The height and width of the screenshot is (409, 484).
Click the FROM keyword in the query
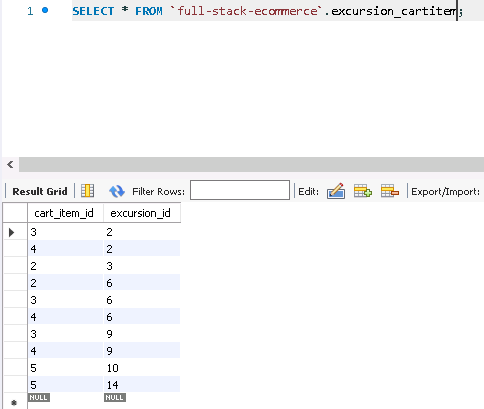click(x=149, y=11)
